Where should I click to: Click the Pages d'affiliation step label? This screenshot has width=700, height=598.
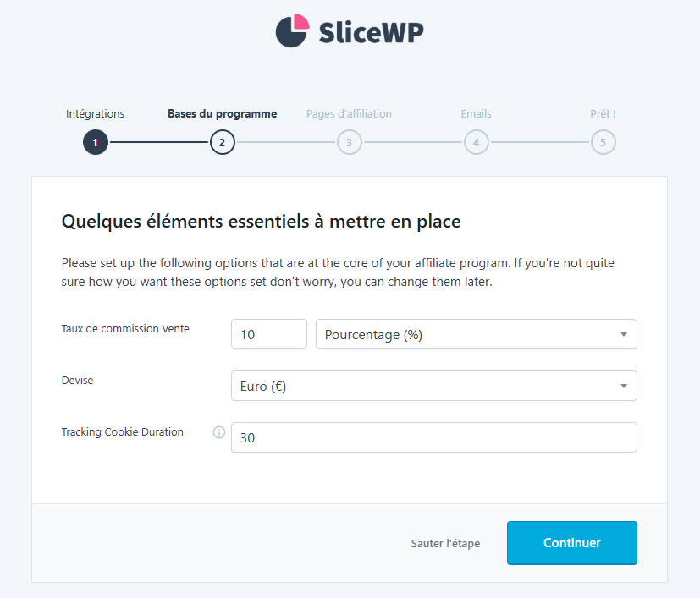[349, 113]
